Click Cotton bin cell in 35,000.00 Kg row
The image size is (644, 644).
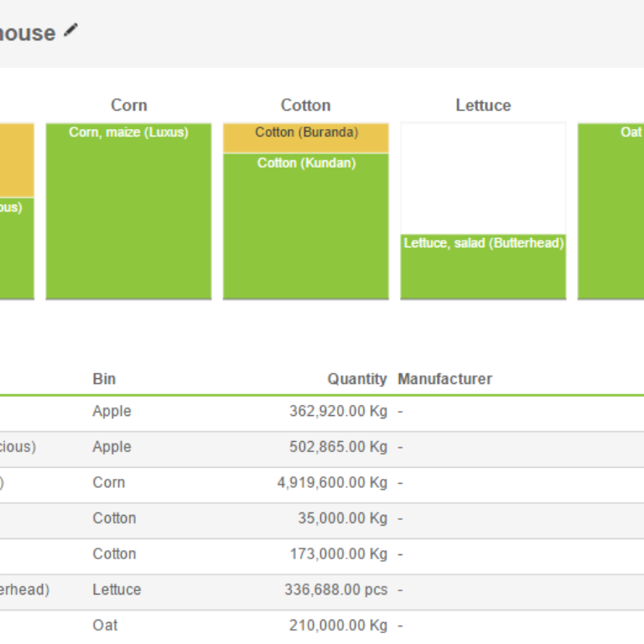[114, 518]
